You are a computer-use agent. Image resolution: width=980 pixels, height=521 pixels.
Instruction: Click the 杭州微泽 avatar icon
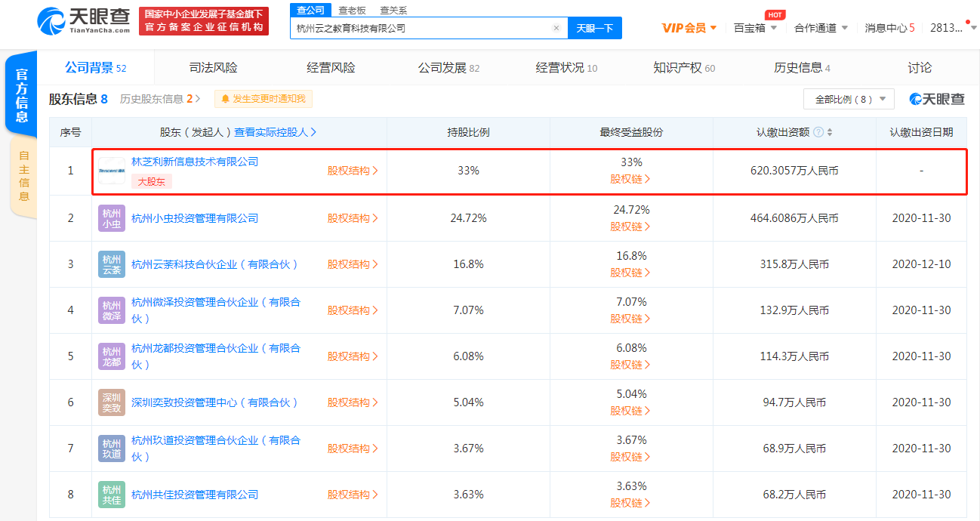pos(112,310)
